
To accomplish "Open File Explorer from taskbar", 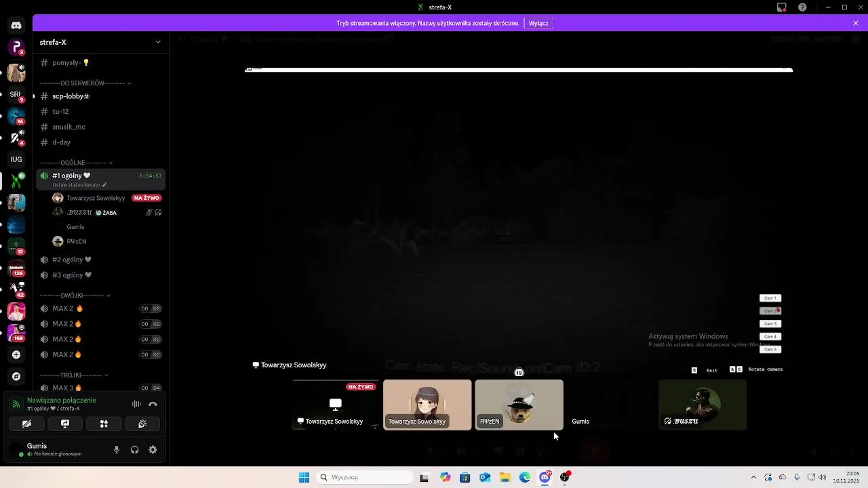I will pos(505,477).
